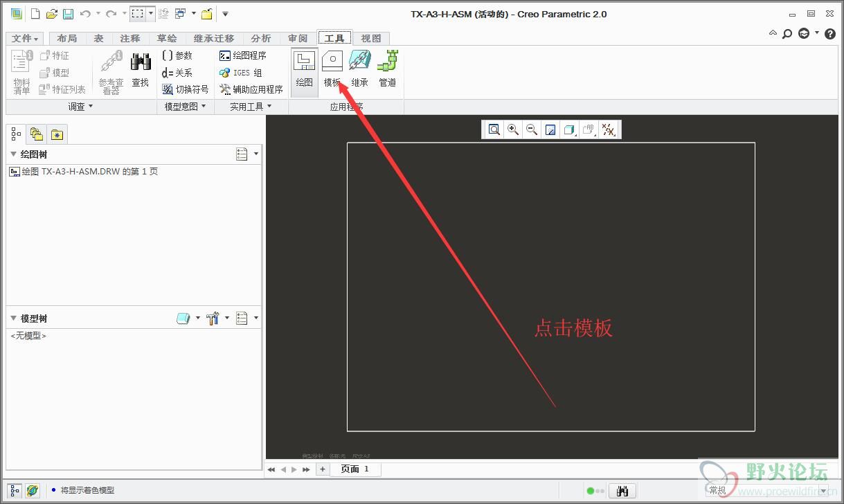Screen dimensions: 844x504
Task: Open 辅助应用程序 auxiliary applications
Action: (251, 89)
